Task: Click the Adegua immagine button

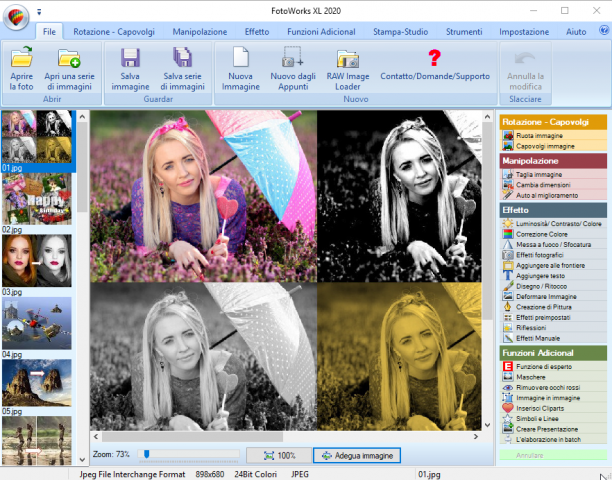Action: point(357,455)
